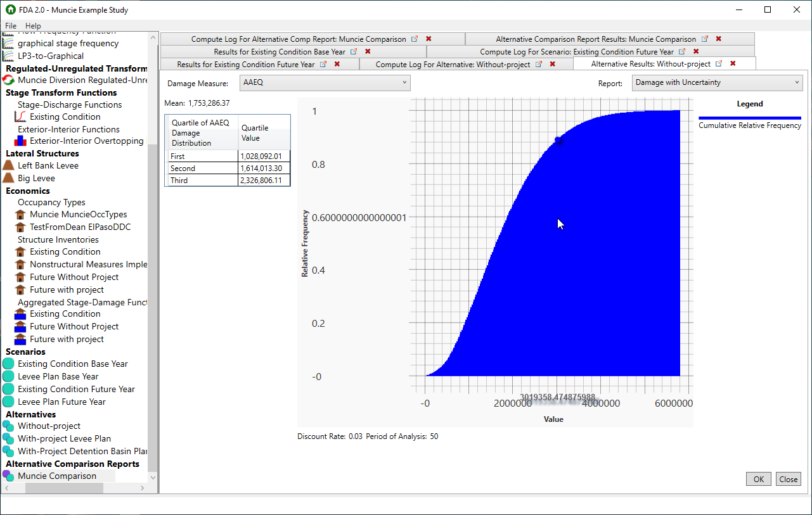This screenshot has width=812, height=515.
Task: Click the Exterior-Interior Overtopping function icon
Action: 20,141
